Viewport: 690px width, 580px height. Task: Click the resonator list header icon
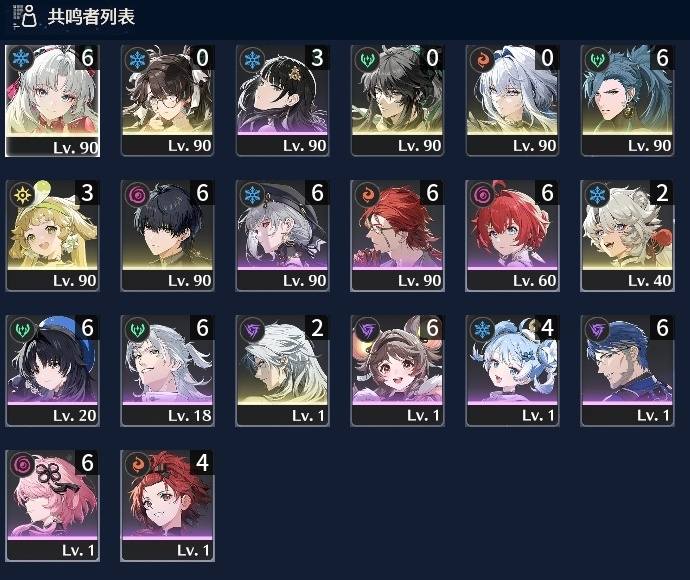point(25,16)
